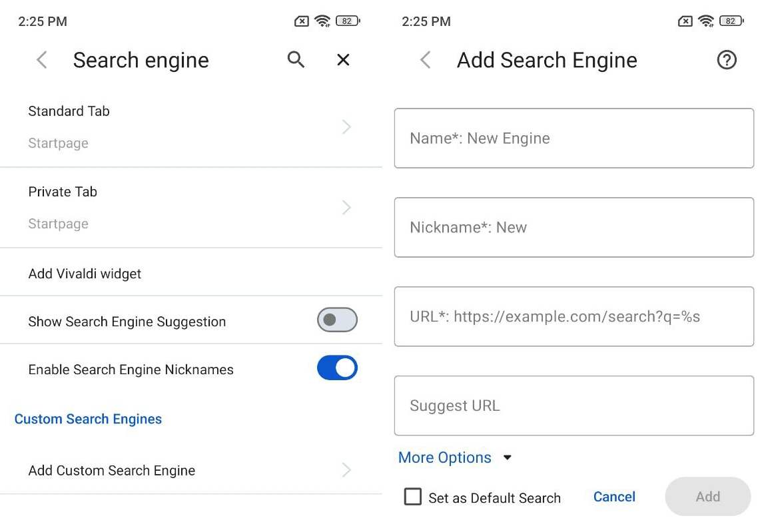The width and height of the screenshot is (766, 532).
Task: Disable Enable Search Engine Nicknames
Action: (337, 368)
